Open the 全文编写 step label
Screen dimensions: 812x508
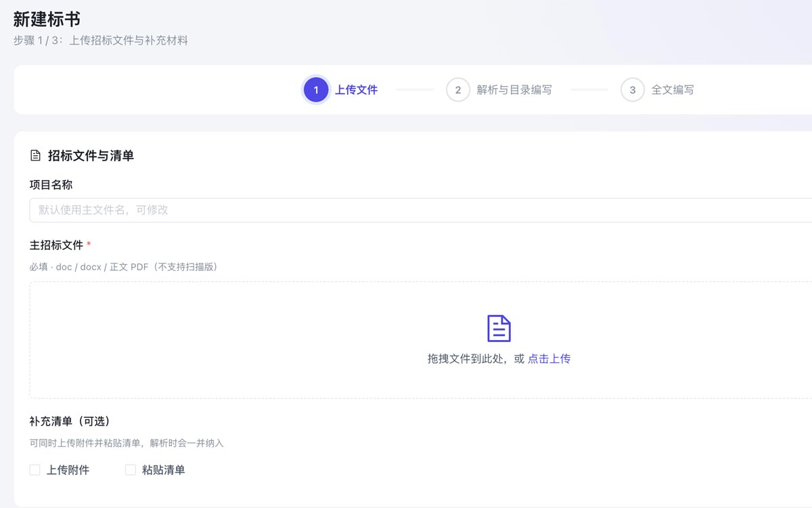tap(673, 89)
